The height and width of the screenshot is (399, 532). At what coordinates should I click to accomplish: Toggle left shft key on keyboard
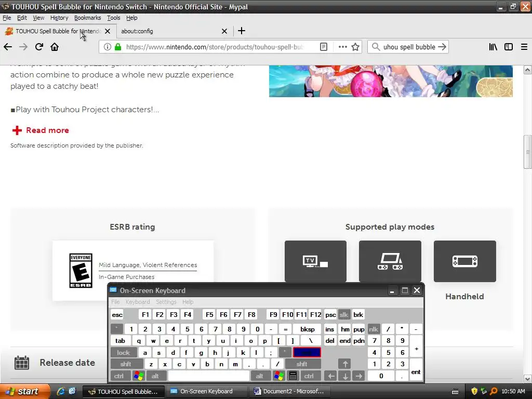point(126,364)
